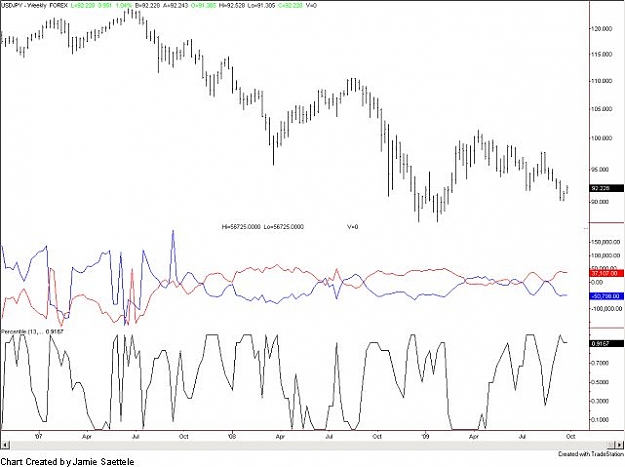Click the 105.000 price axis label

601,109
